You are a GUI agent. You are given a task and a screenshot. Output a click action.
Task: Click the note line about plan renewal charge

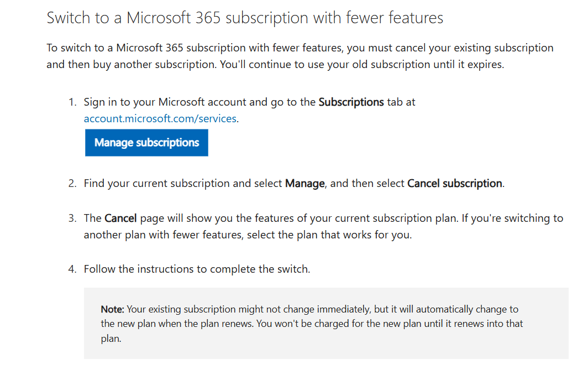tap(312, 324)
